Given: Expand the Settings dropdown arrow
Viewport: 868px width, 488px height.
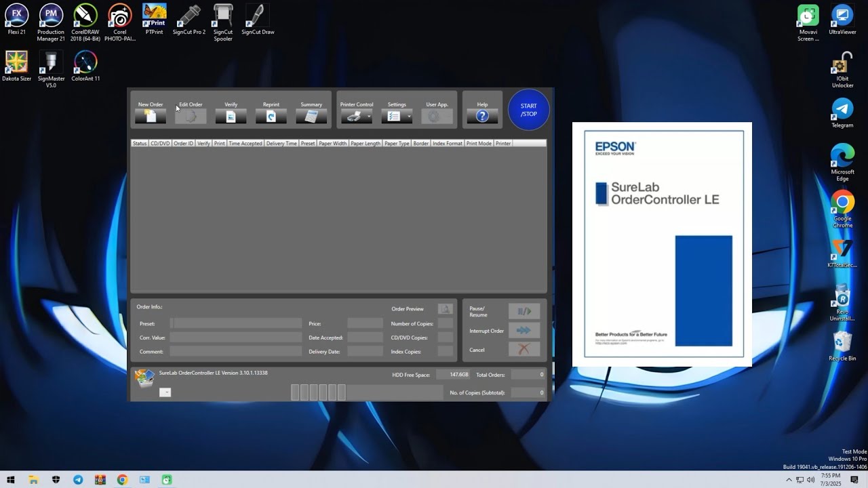Looking at the screenshot, I should coord(409,117).
